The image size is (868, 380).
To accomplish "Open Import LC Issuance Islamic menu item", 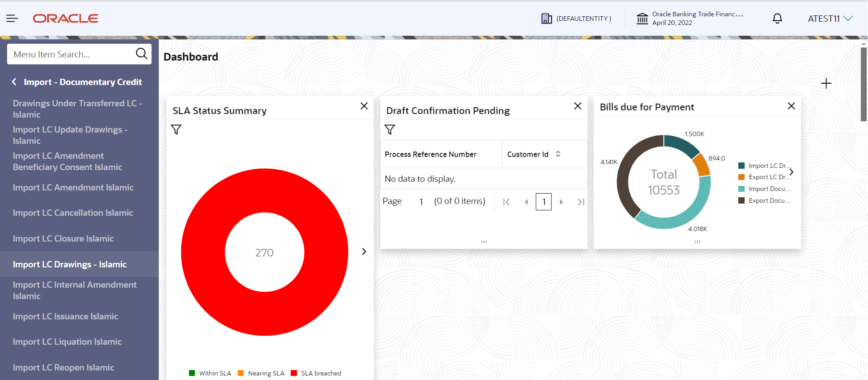I will coord(66,316).
